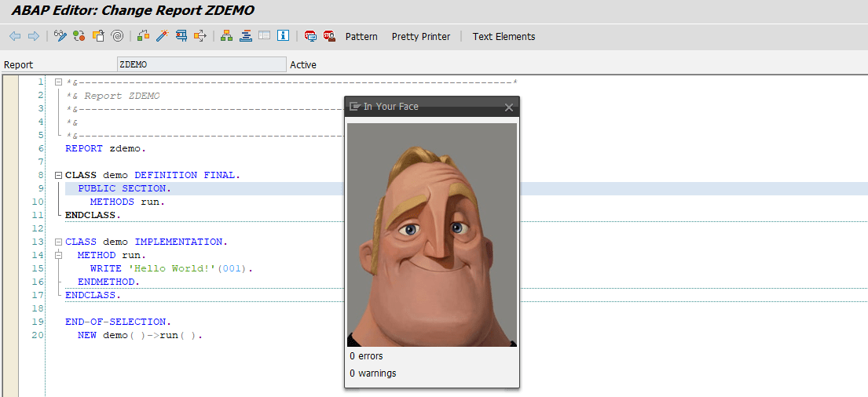Click the grayed window layout icon
Screen dimensions: 868x397
tap(264, 36)
